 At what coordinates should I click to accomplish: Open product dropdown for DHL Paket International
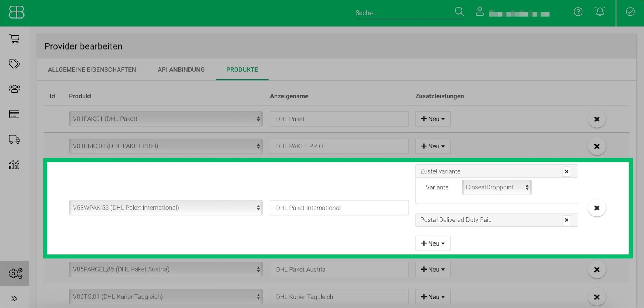tap(166, 208)
